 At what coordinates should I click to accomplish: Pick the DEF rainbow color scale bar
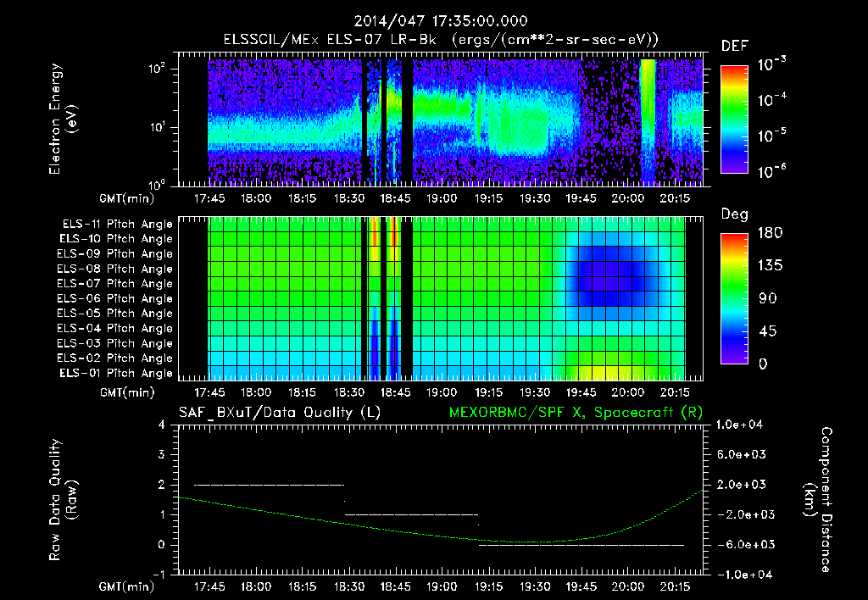734,119
